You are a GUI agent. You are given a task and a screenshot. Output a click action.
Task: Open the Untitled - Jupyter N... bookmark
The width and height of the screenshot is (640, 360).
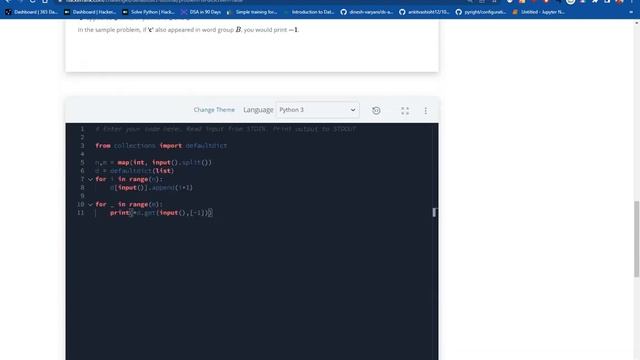538,12
